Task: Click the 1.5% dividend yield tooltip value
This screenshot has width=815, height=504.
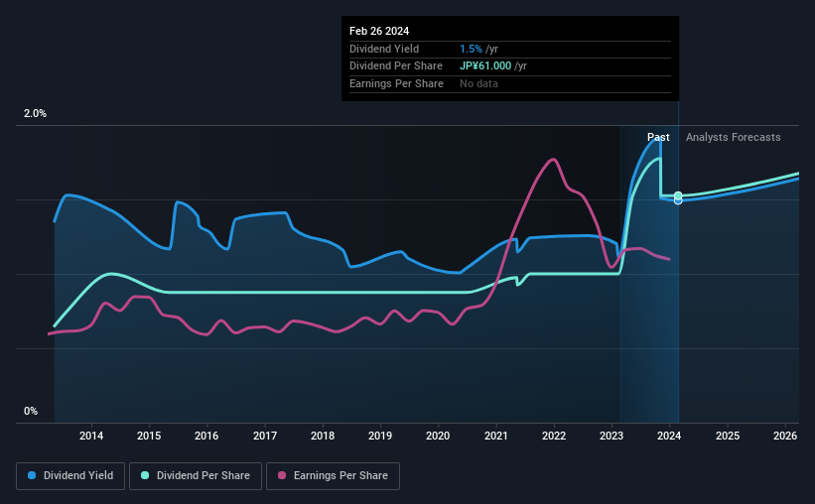Action: coord(471,49)
